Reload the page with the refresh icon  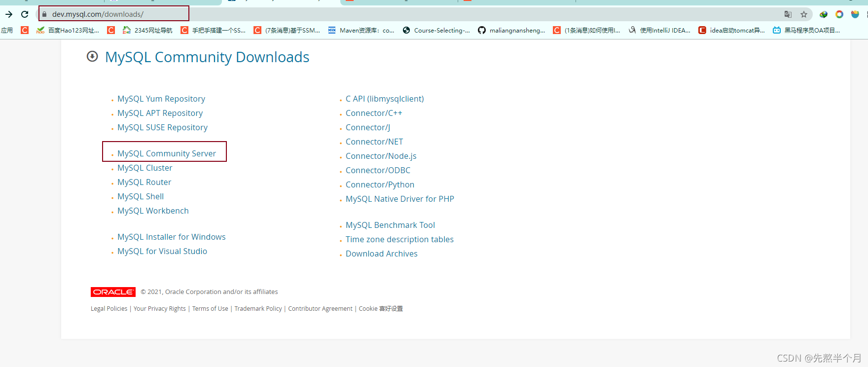[x=25, y=14]
